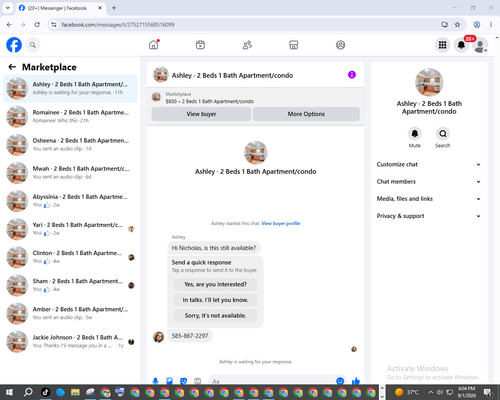Bookmark this page with the star icon
This screenshot has width=500, height=400.
click(457, 24)
